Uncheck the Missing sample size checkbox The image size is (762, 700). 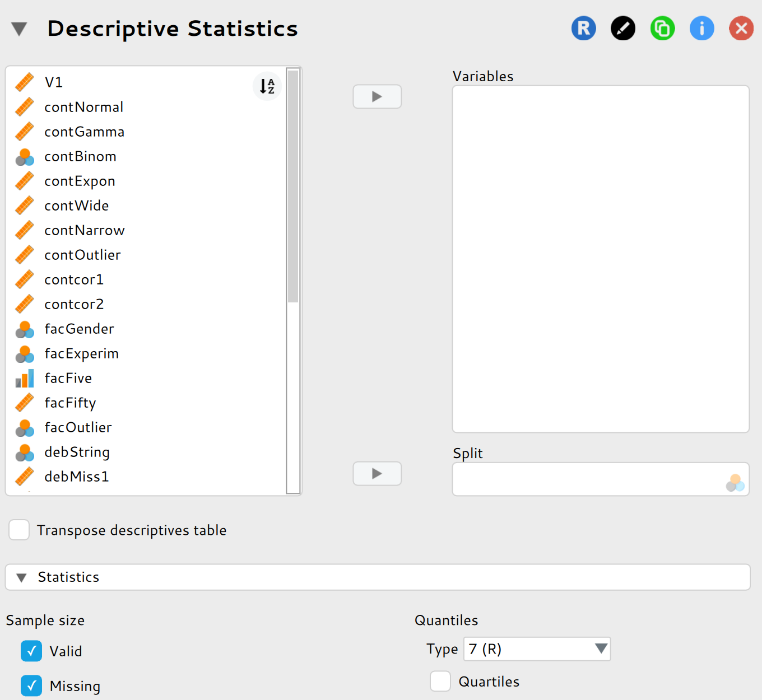click(x=31, y=685)
